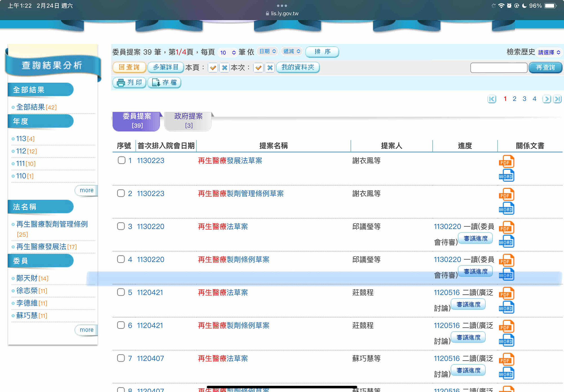Open the 檢索歷史 請選擇 dropdown
The image size is (564, 392).
pos(549,52)
